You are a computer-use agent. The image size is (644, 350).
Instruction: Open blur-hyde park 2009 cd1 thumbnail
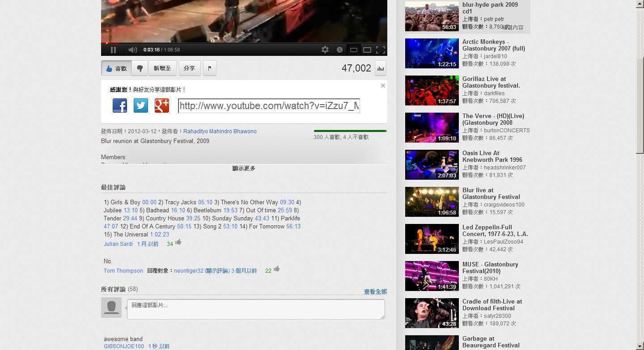[432, 17]
